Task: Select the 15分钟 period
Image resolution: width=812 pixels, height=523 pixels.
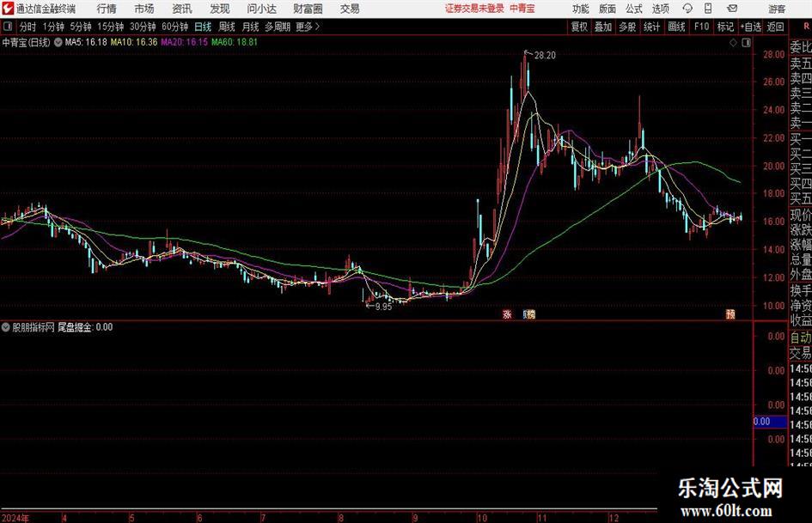Action: point(110,27)
